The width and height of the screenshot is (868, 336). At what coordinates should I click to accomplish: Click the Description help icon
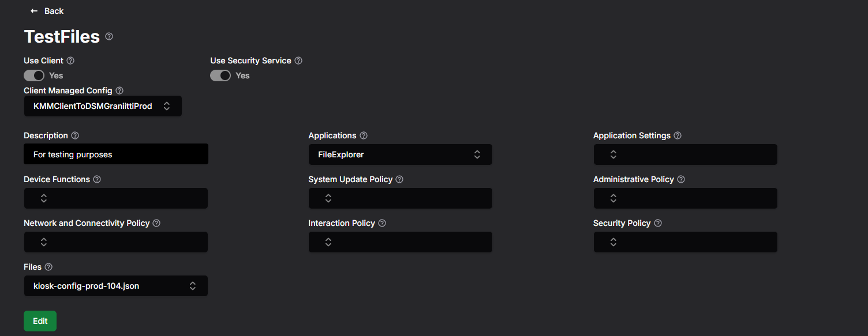[75, 135]
